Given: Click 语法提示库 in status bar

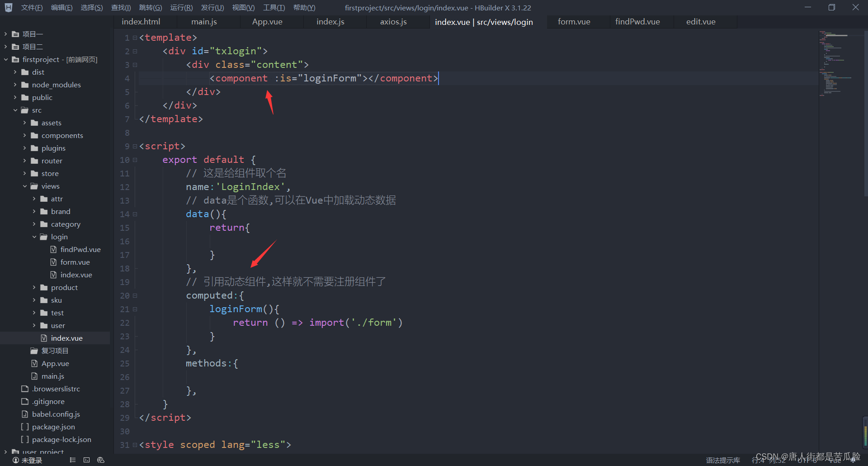Looking at the screenshot, I should (x=723, y=460).
